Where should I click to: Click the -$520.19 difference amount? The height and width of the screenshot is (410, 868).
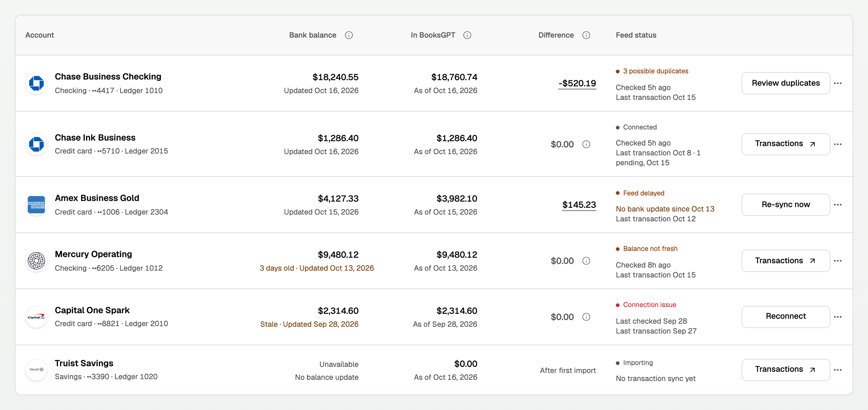coord(577,83)
